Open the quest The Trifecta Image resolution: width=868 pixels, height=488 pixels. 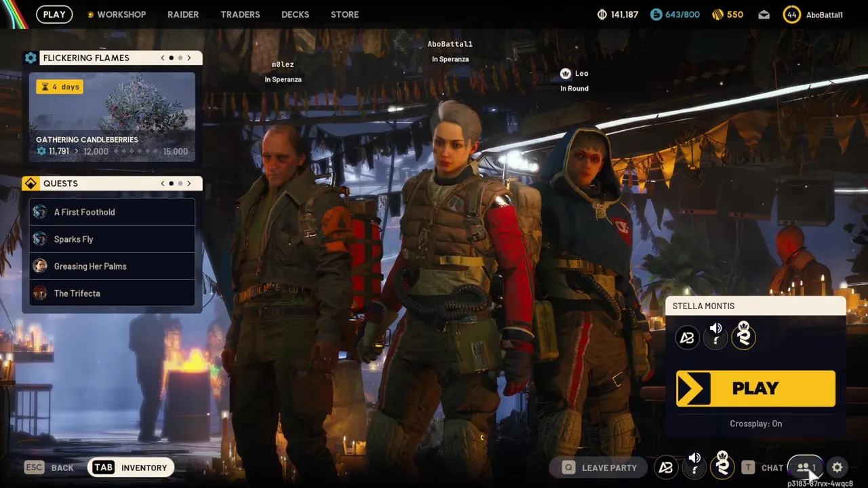point(112,293)
